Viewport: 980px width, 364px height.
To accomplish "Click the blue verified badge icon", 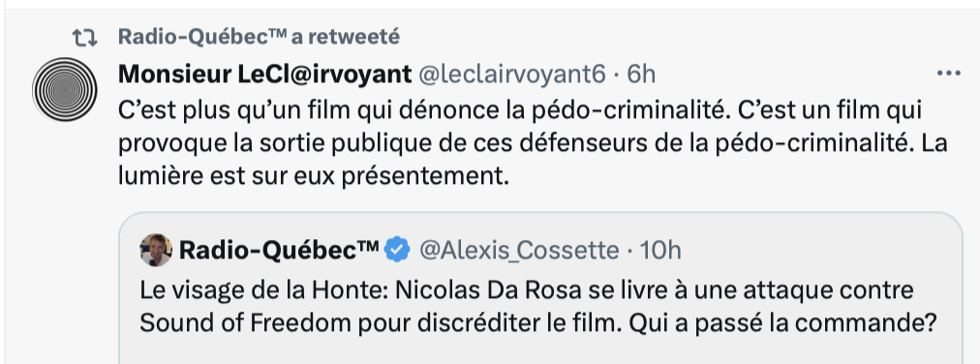I will pyautogui.click(x=397, y=250).
